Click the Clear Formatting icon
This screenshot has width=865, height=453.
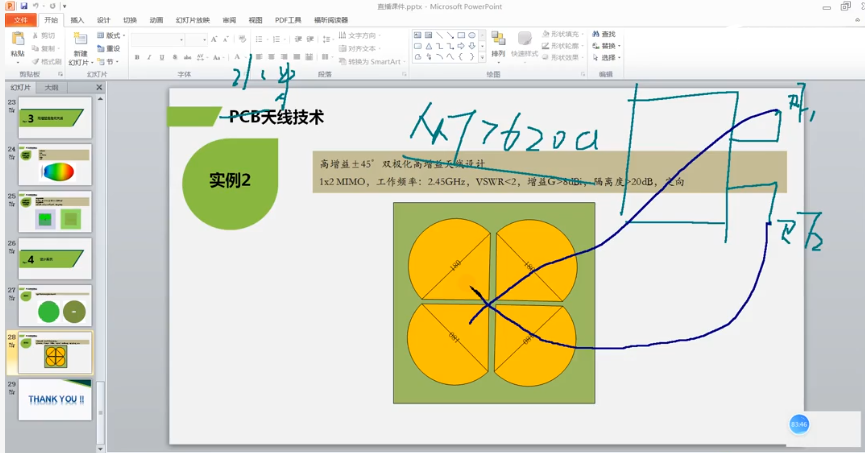[242, 39]
